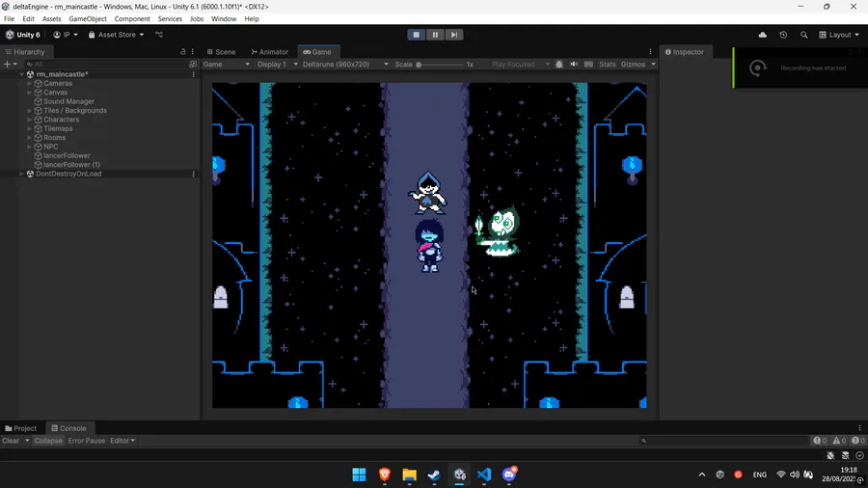868x488 pixels.
Task: Open the Unity Cloud icon
Action: (762, 35)
